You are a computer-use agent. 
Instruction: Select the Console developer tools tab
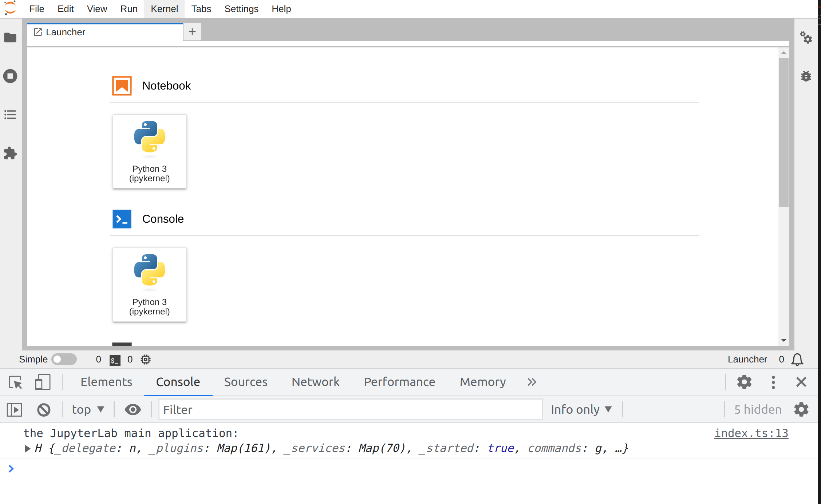point(178,381)
